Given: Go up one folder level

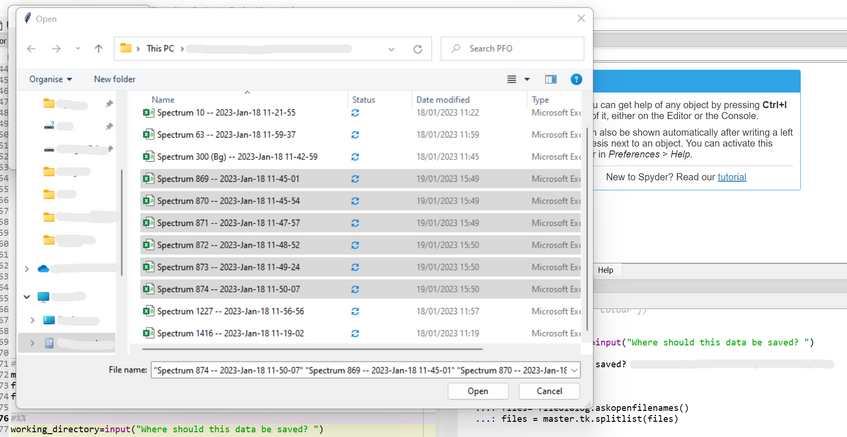Looking at the screenshot, I should [x=98, y=48].
